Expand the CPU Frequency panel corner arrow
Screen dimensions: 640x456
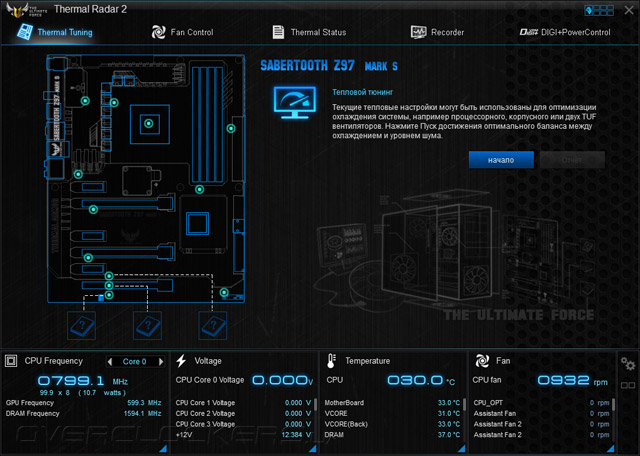coord(163,449)
